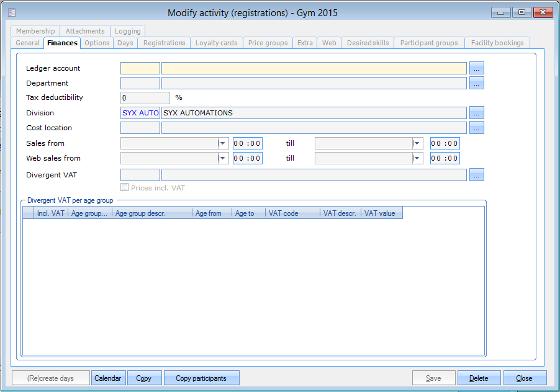Toggle the Prices incl. VAT checkbox
The image size is (560, 392).
[125, 188]
